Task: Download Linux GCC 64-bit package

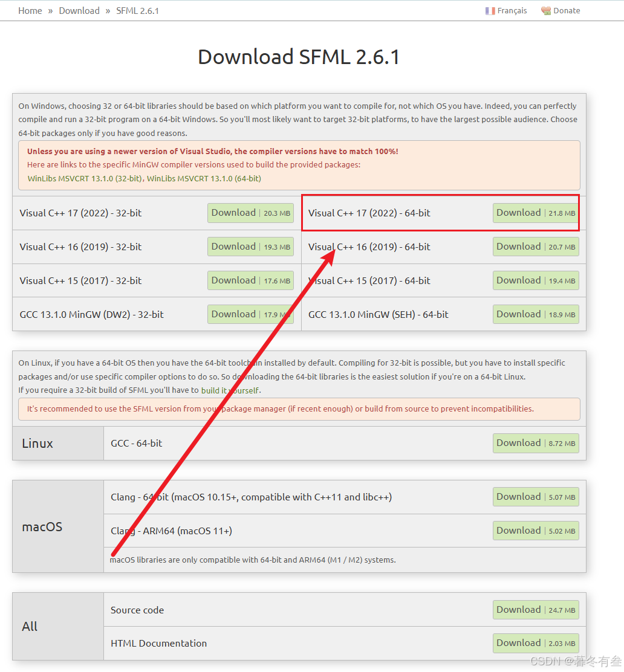Action: (x=536, y=443)
